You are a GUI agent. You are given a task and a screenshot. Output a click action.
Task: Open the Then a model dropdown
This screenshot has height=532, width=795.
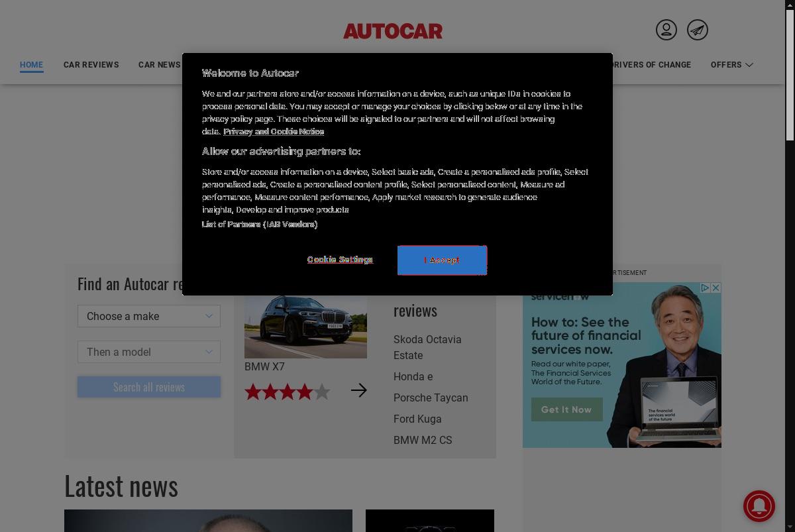(x=149, y=352)
